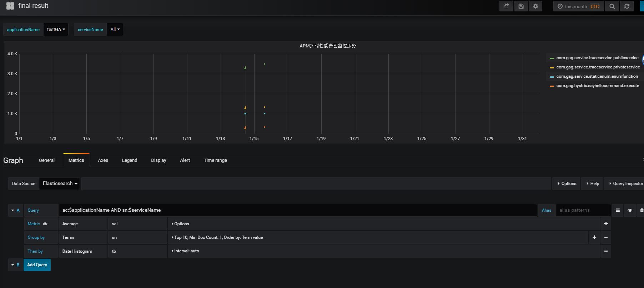The width and height of the screenshot is (644, 288).
Task: Click the Average metric type
Action: [83, 224]
